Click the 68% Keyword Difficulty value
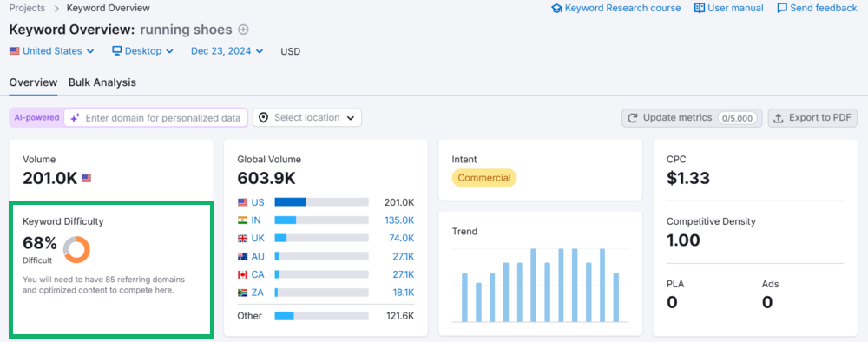 40,243
